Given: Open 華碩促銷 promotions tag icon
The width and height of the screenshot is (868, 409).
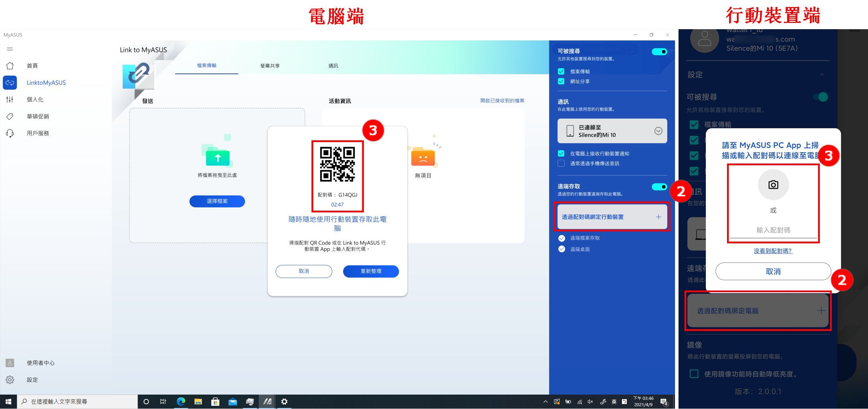Looking at the screenshot, I should pyautogui.click(x=10, y=116).
